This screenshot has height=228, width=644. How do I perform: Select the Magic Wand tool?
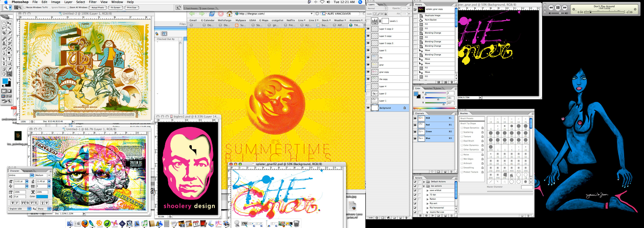point(9,28)
